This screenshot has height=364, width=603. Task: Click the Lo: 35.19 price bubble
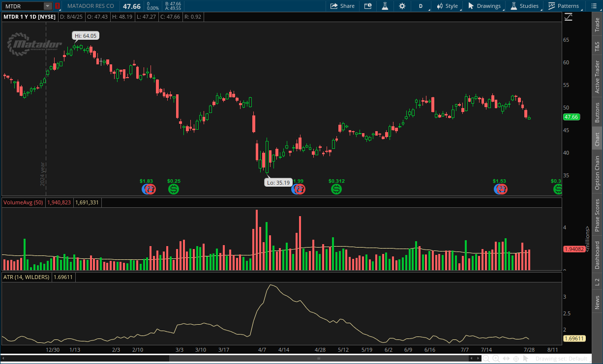(278, 182)
